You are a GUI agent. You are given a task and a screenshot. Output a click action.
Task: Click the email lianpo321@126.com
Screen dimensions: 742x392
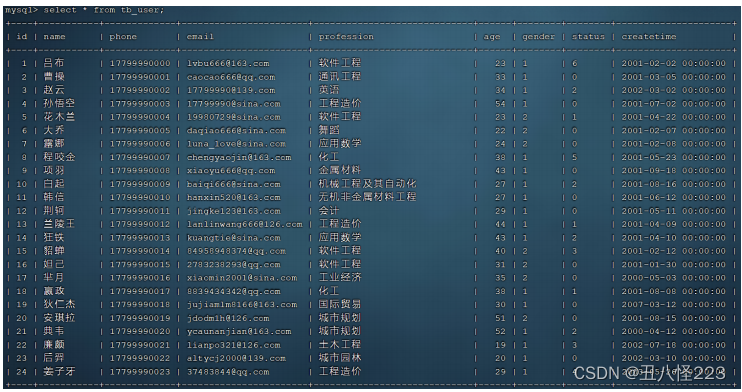point(234,345)
